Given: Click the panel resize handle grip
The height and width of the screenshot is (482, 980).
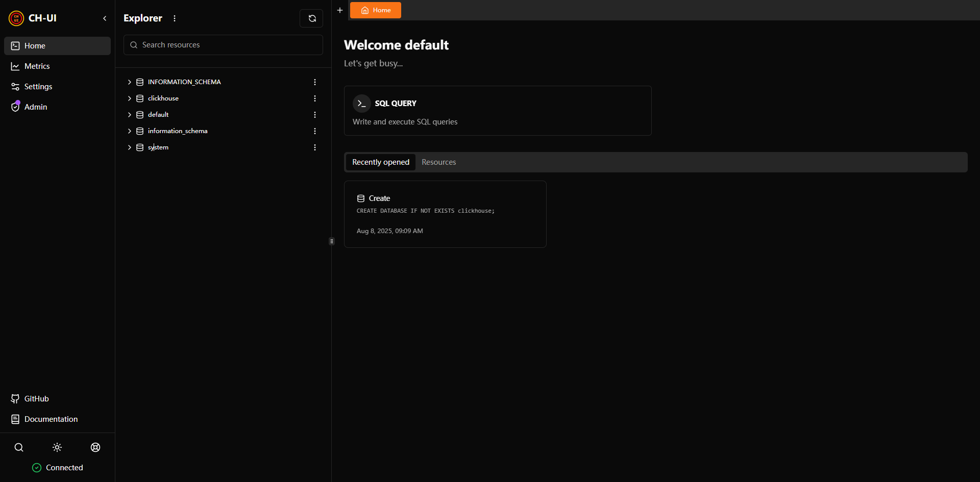Looking at the screenshot, I should pos(332,241).
